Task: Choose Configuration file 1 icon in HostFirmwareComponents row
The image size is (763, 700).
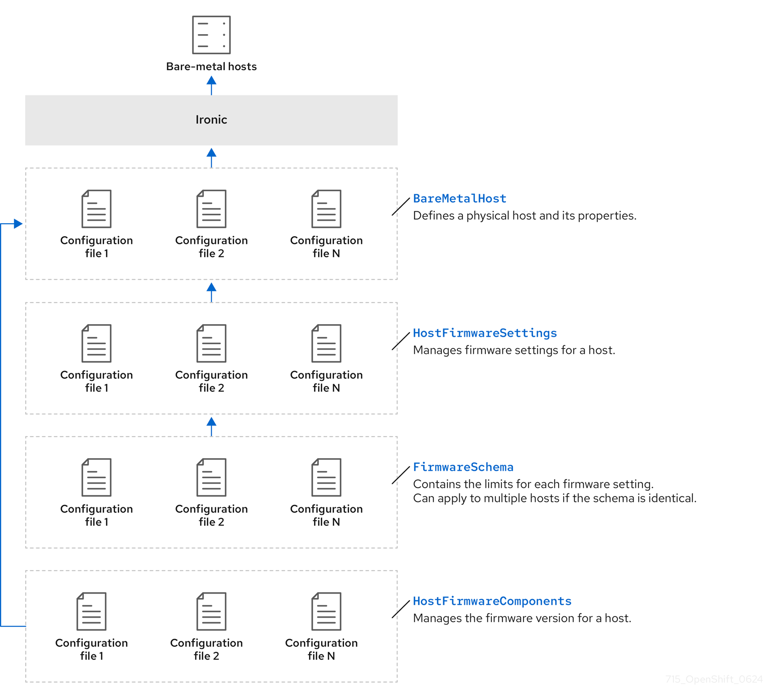Action: click(91, 611)
